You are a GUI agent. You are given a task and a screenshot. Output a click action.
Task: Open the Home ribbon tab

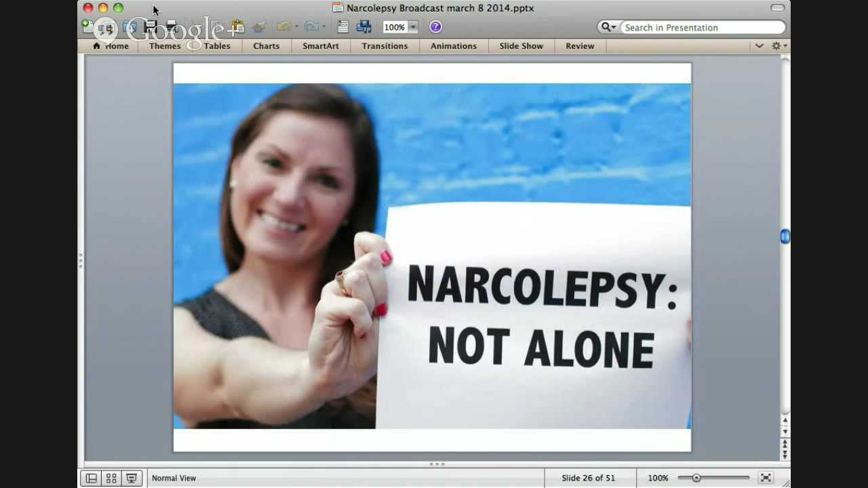(x=111, y=46)
